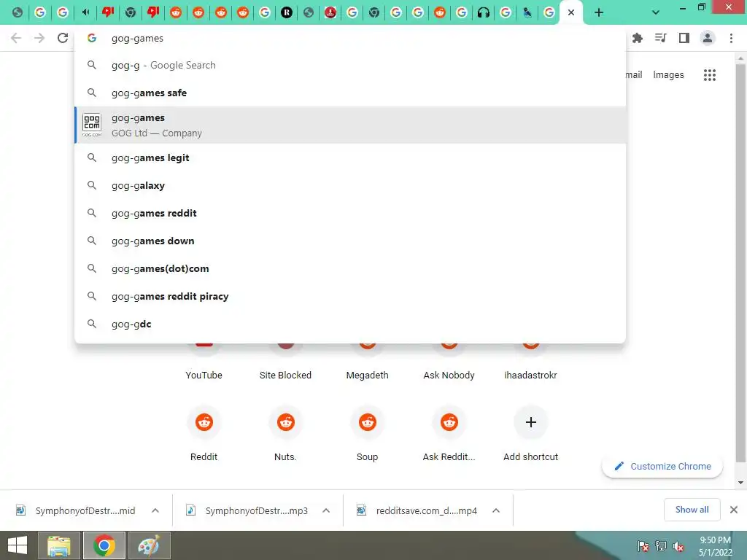Image resolution: width=747 pixels, height=560 pixels.
Task: Reload the current page
Action: 63,38
